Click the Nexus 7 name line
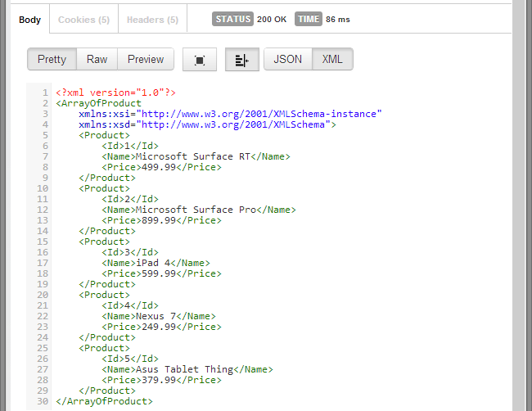 159,316
